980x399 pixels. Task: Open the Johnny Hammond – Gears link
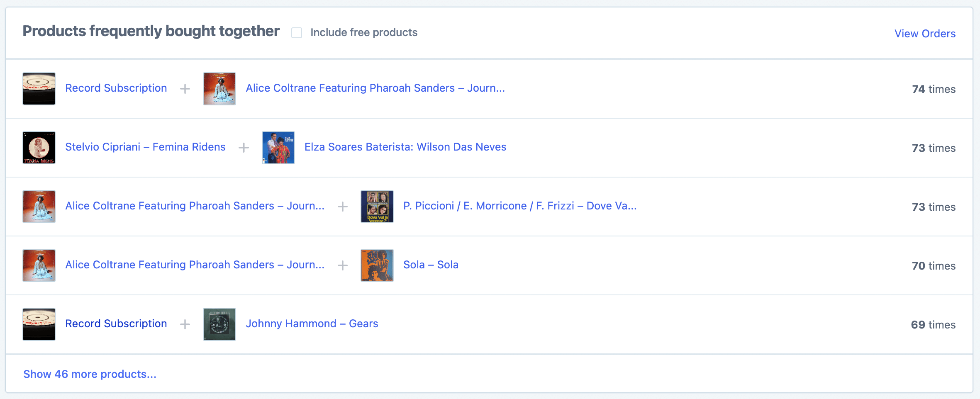[312, 324]
